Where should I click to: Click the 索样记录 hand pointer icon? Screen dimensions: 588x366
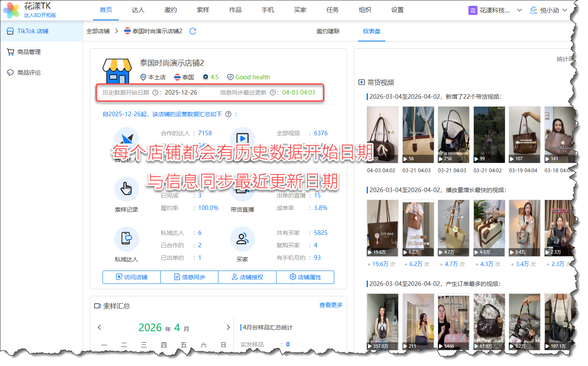click(126, 189)
